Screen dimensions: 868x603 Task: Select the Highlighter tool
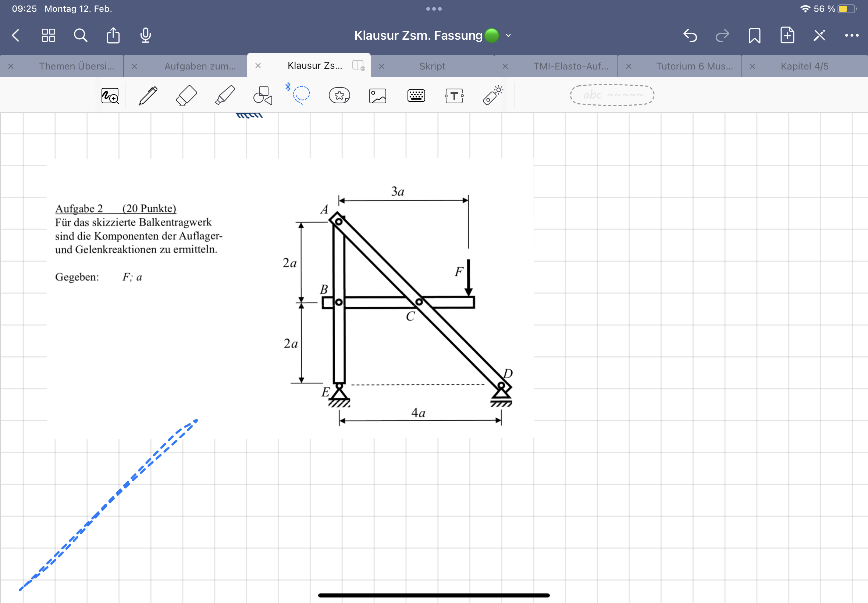click(x=225, y=95)
